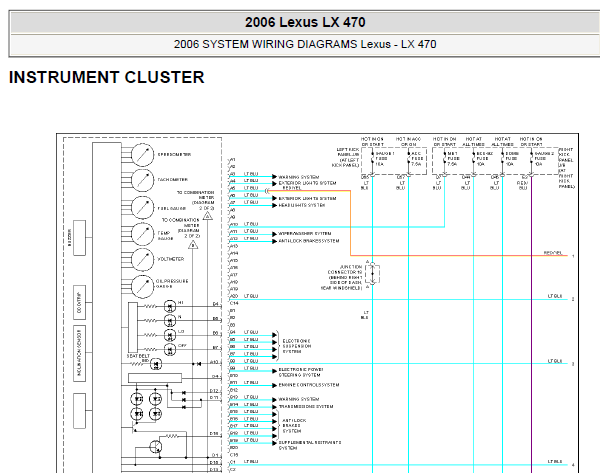Click the JUNCTION CONNECTOR label
The height and width of the screenshot is (473, 600).
point(341,277)
